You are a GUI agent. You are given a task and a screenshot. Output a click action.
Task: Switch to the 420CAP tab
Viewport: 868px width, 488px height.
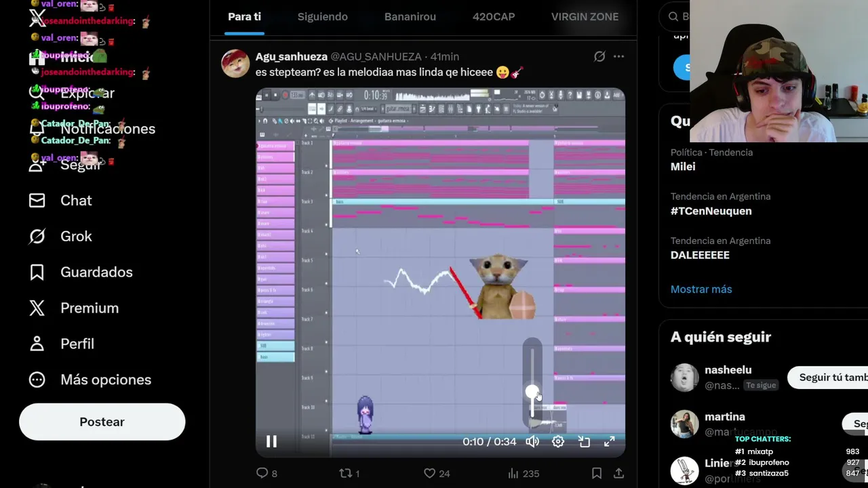coord(494,17)
